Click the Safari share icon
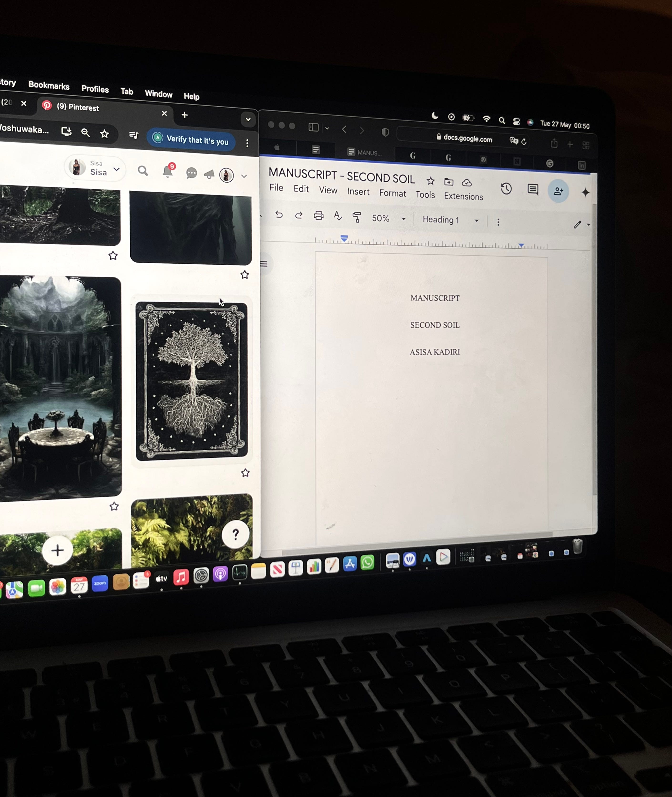 click(554, 143)
